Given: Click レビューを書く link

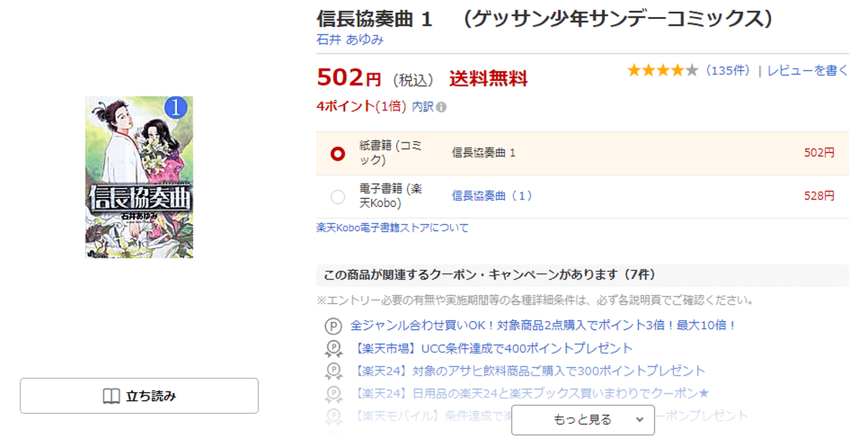Looking at the screenshot, I should pyautogui.click(x=808, y=71).
